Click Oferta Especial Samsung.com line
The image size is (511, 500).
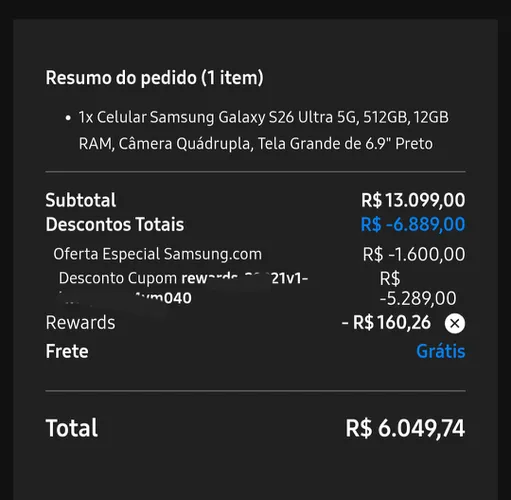[157, 254]
